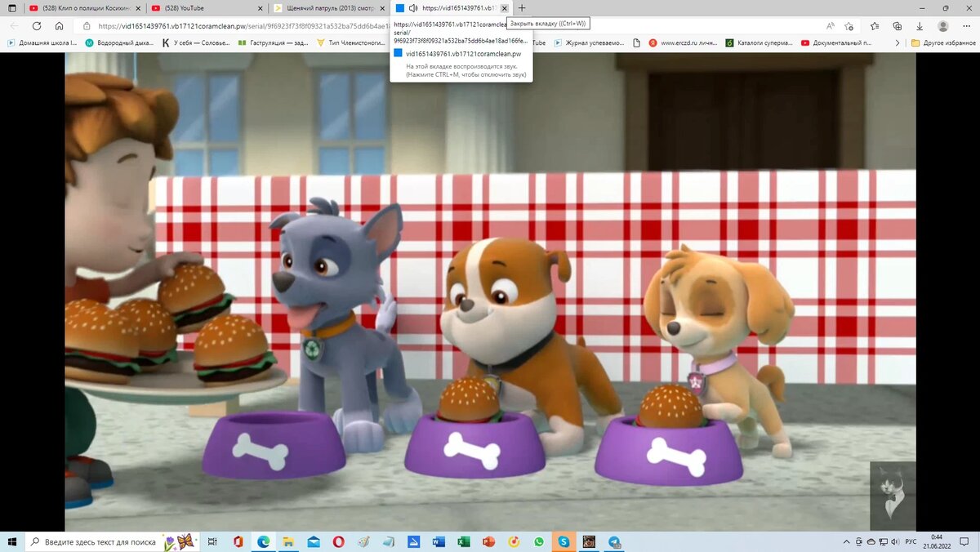Expand the hidden bookmarks chevron
Image resolution: width=980 pixels, height=552 pixels.
pos(898,42)
